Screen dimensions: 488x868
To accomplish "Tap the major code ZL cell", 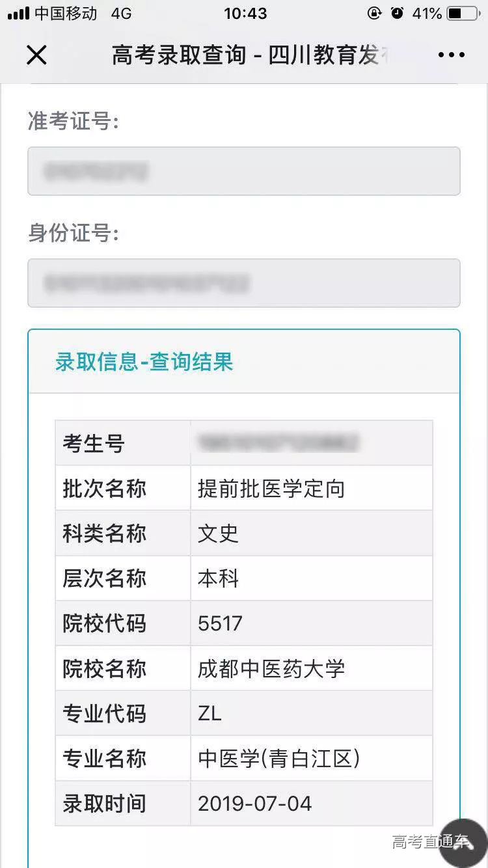I will click(311, 714).
